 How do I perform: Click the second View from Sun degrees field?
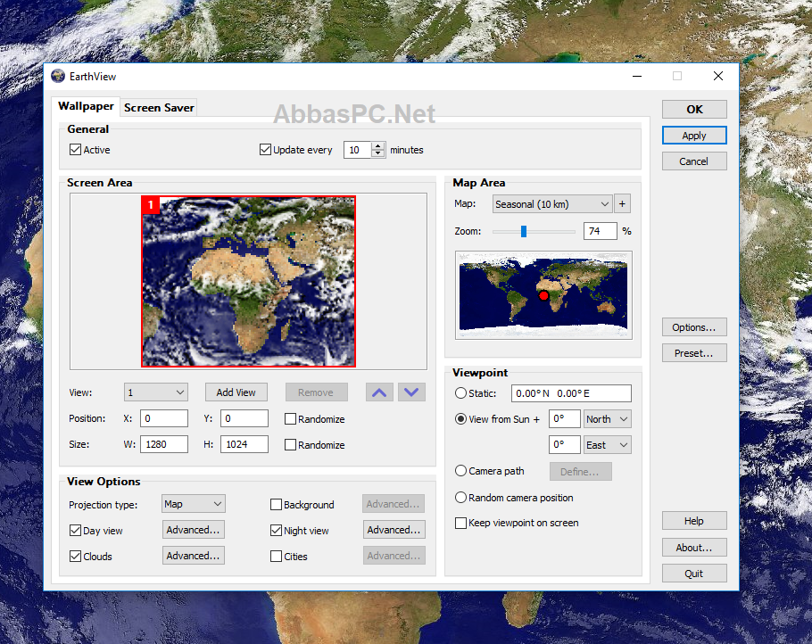[x=565, y=445]
